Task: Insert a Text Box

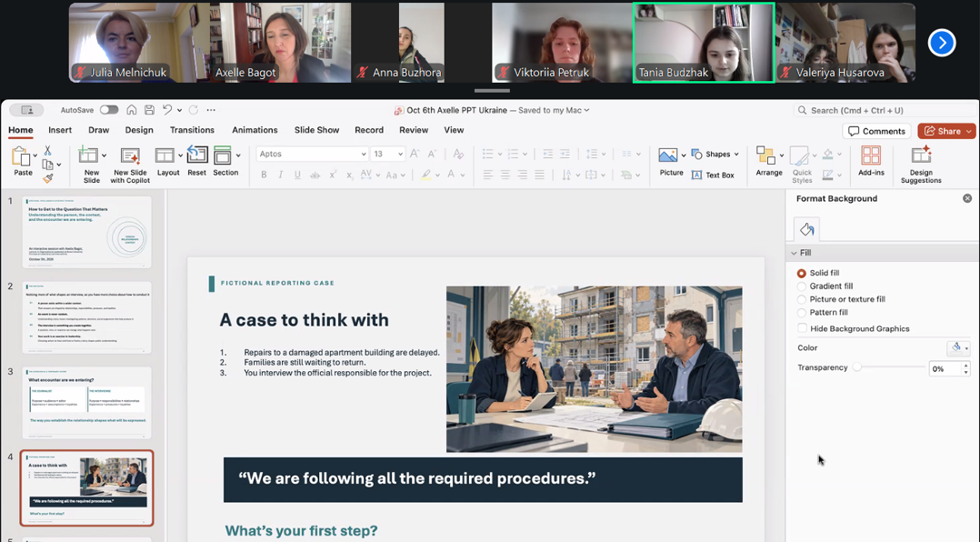Action: click(713, 175)
